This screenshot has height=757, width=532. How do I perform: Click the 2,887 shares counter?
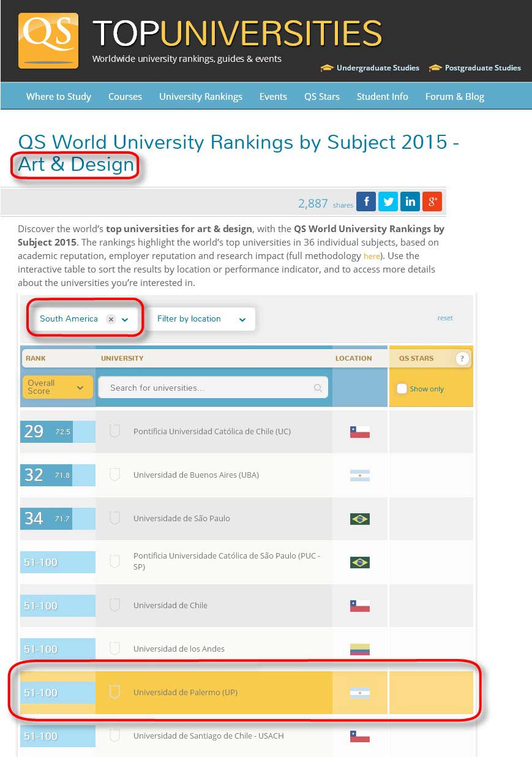point(325,203)
